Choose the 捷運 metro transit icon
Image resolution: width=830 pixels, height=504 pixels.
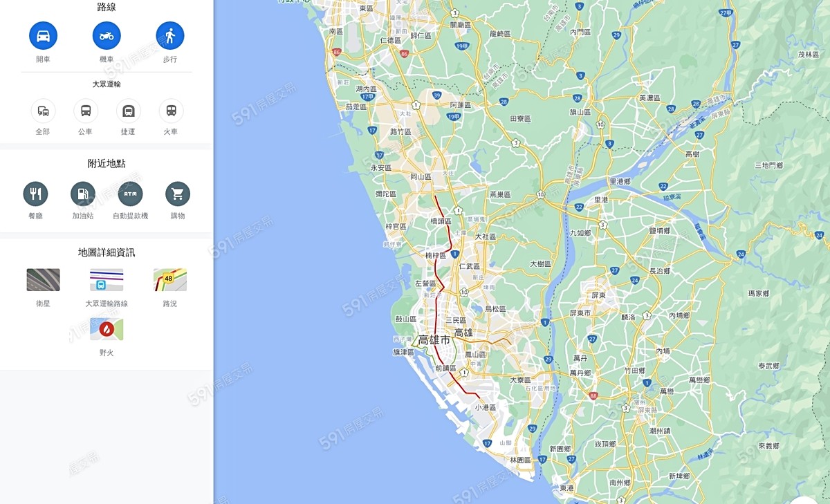coord(129,111)
